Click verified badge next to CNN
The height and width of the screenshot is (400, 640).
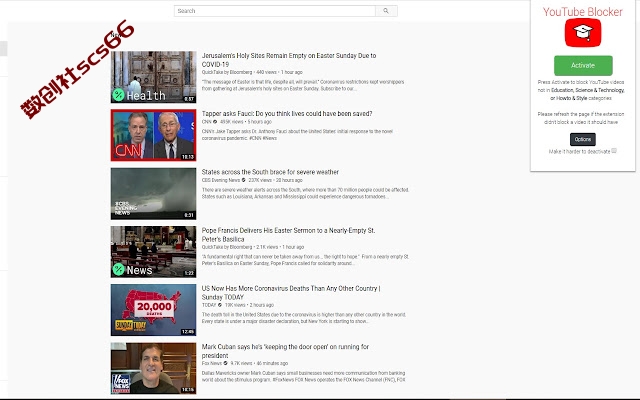point(215,122)
